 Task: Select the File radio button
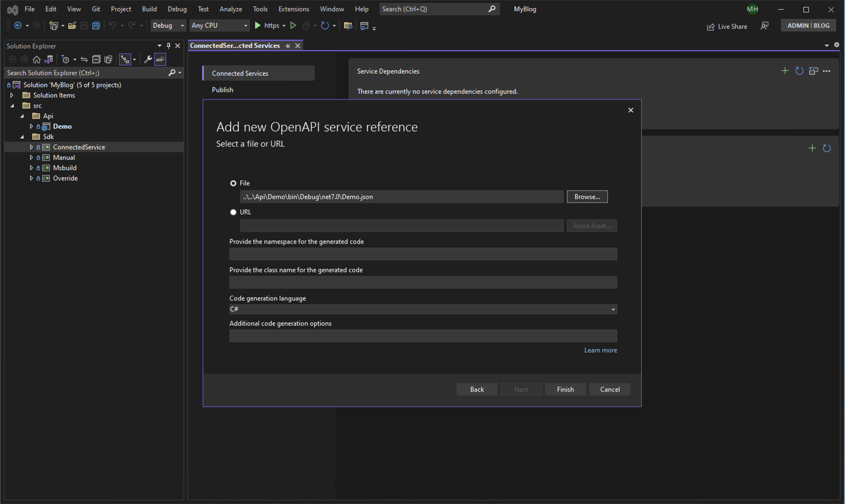[233, 183]
